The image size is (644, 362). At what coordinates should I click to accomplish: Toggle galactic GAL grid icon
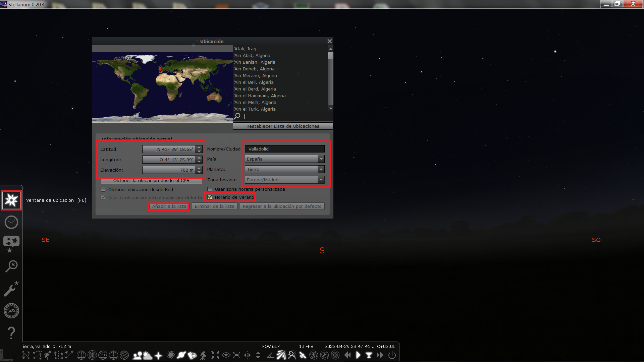(113, 355)
